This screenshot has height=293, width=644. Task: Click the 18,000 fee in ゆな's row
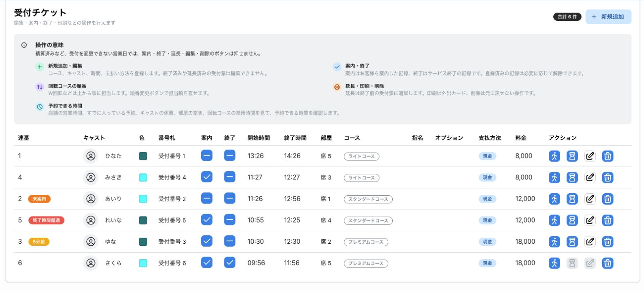[x=525, y=242]
